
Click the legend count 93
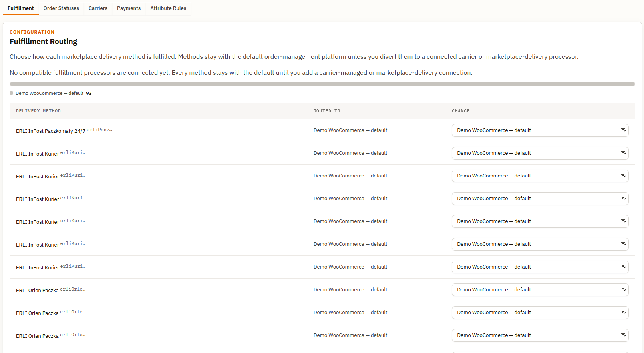pyautogui.click(x=89, y=93)
